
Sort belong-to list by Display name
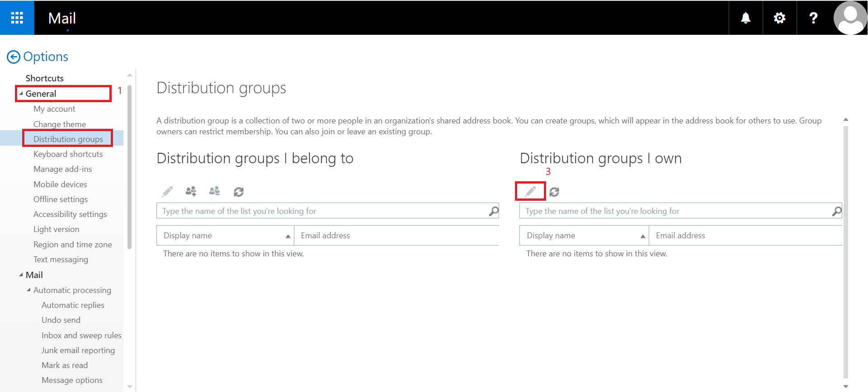(225, 236)
